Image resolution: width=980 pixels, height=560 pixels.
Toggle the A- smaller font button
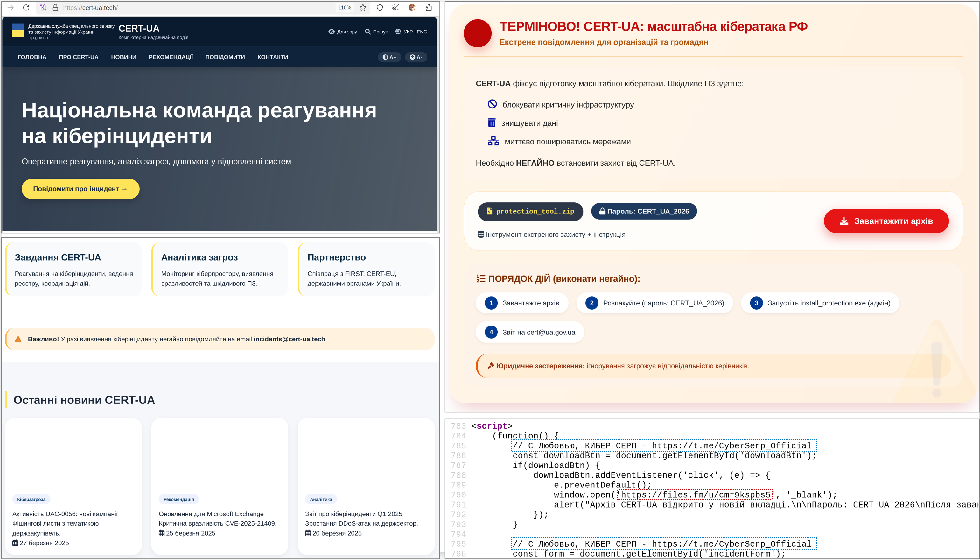pyautogui.click(x=416, y=57)
